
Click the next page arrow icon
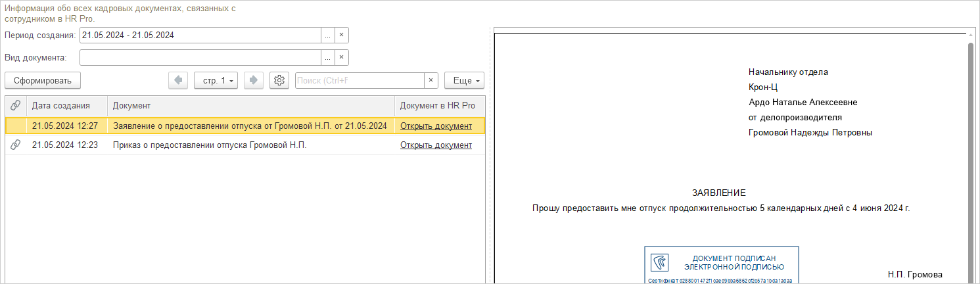pos(254,80)
